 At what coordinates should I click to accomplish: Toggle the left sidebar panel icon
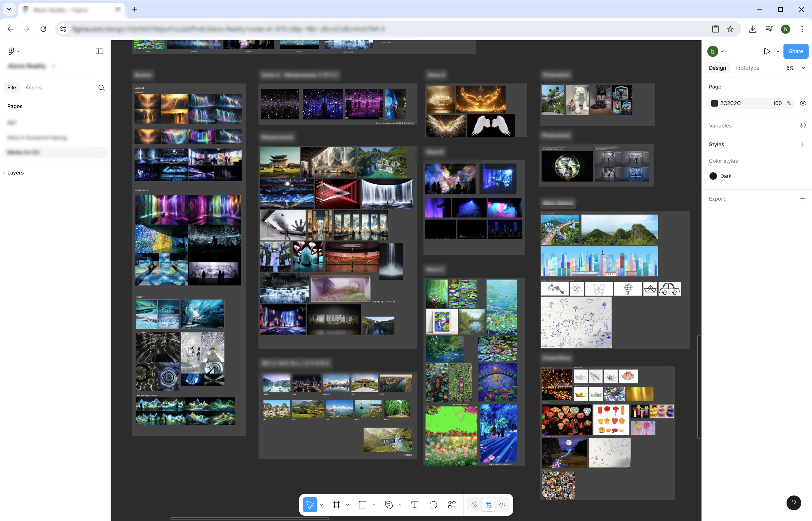pos(99,51)
